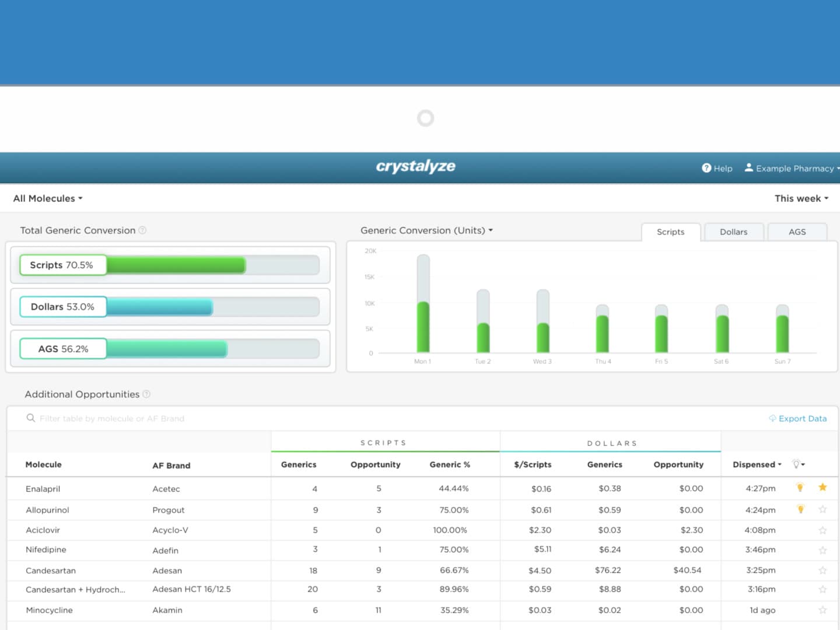
Task: Click the lightbulb icon on the Allopurinol row
Action: click(800, 509)
